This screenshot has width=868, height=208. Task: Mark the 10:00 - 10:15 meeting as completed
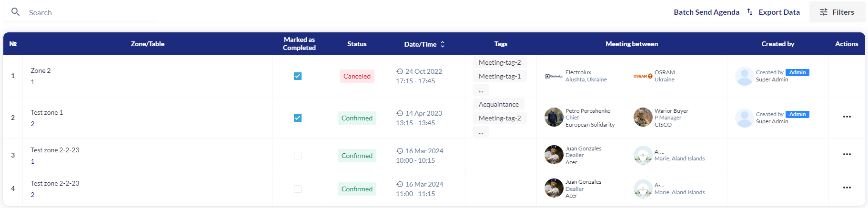298,156
